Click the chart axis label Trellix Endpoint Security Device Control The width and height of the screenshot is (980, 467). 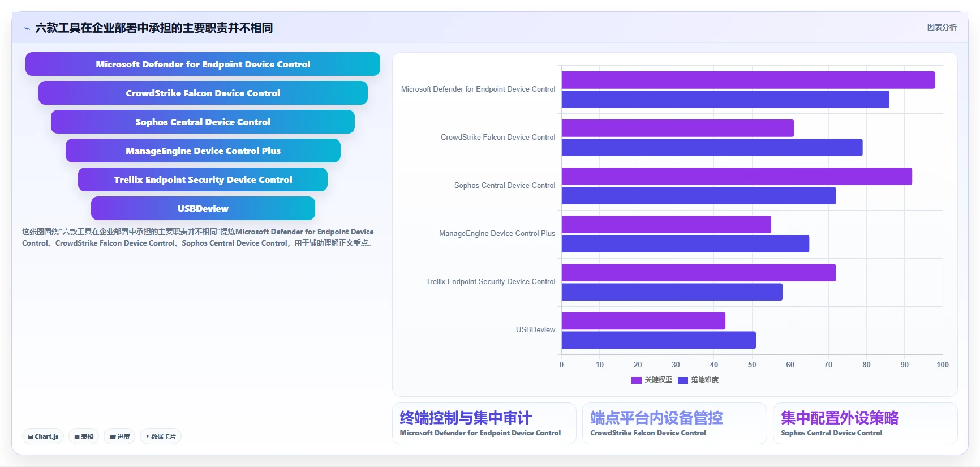click(x=491, y=282)
